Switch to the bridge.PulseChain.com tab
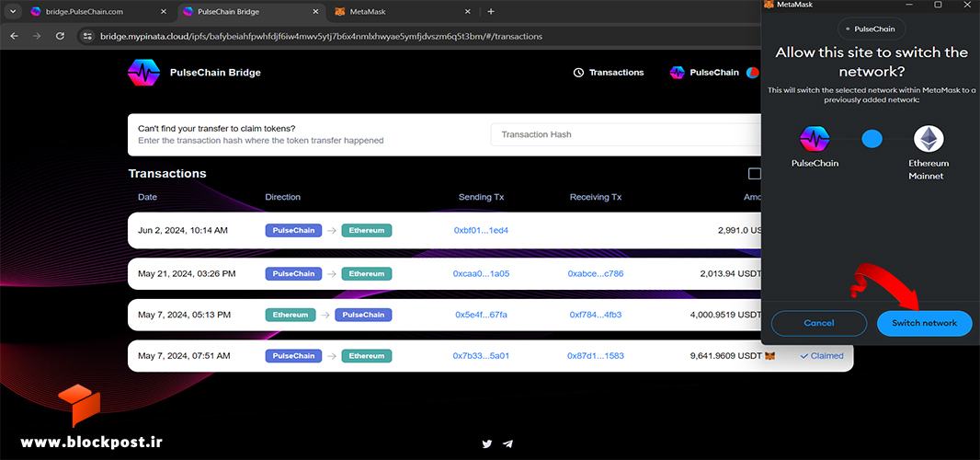The image size is (980, 460). [x=83, y=11]
